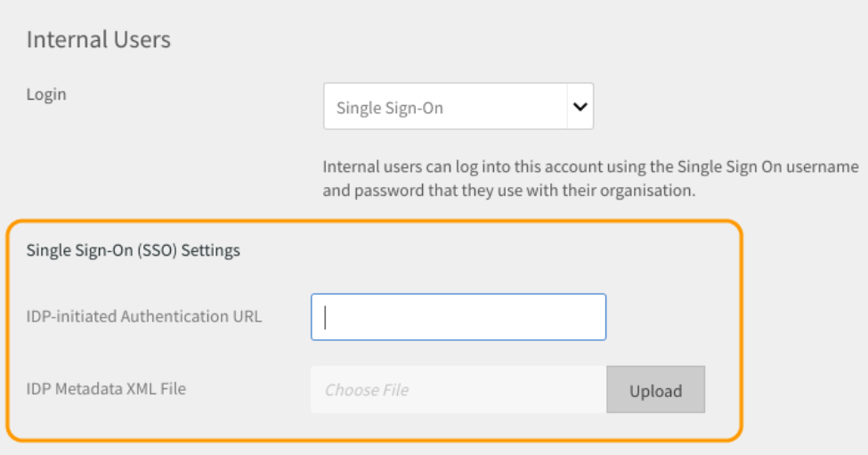868x455 pixels.
Task: Click the 'Choose File' placeholder text
Action: [367, 390]
